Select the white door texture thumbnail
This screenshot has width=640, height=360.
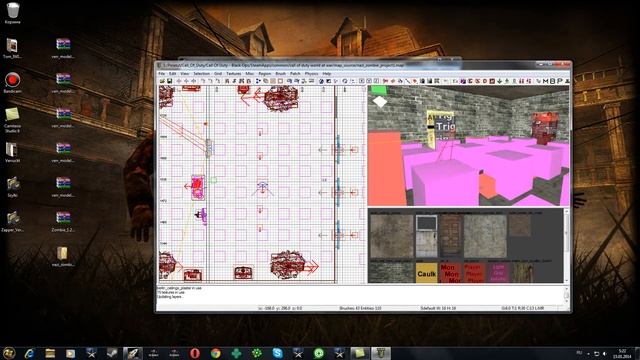426,236
